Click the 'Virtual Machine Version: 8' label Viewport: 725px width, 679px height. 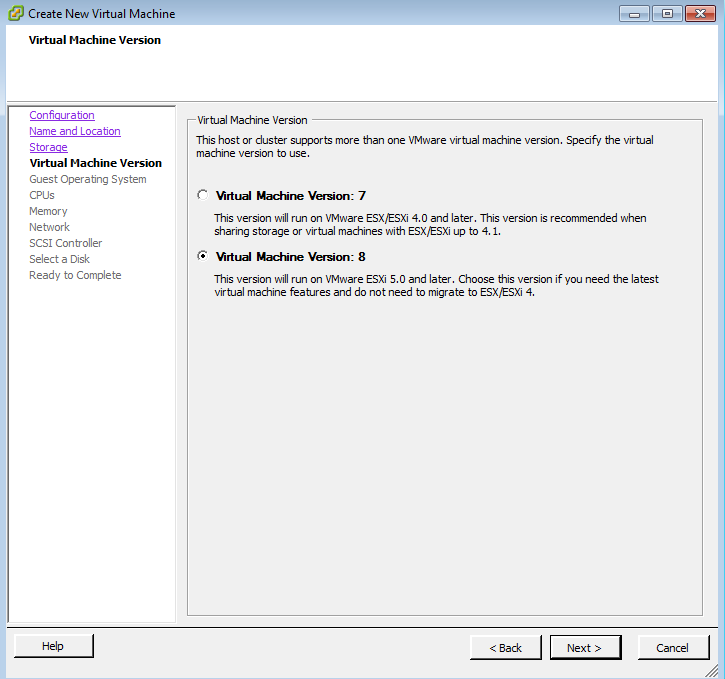[291, 257]
